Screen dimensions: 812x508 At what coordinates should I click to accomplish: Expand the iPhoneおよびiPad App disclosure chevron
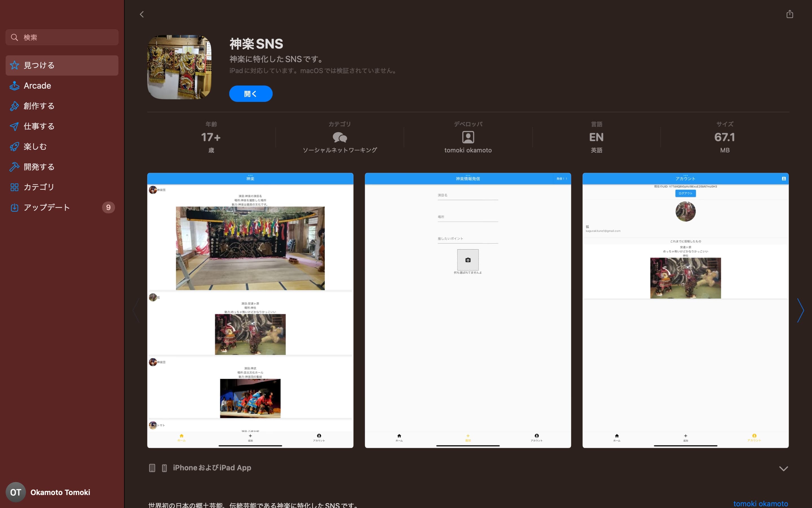click(x=783, y=468)
